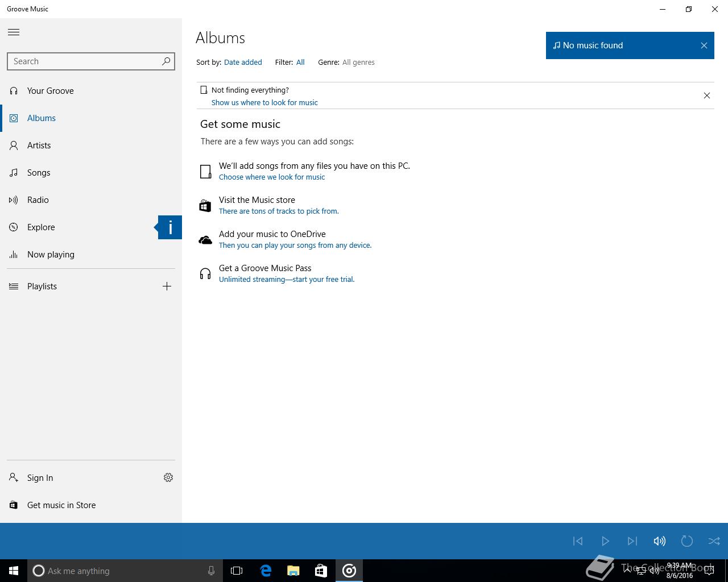Click Then you can play your songs link
This screenshot has width=728, height=582.
tap(295, 246)
